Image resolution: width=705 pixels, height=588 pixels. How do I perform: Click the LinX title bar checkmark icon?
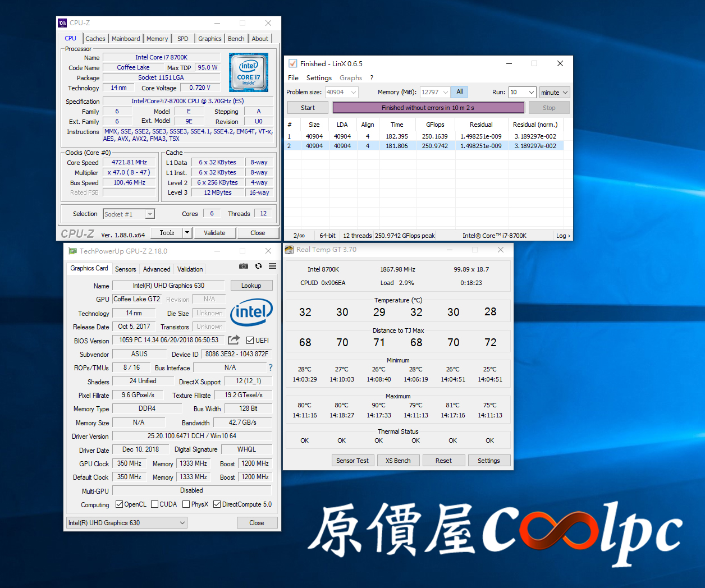coord(292,63)
